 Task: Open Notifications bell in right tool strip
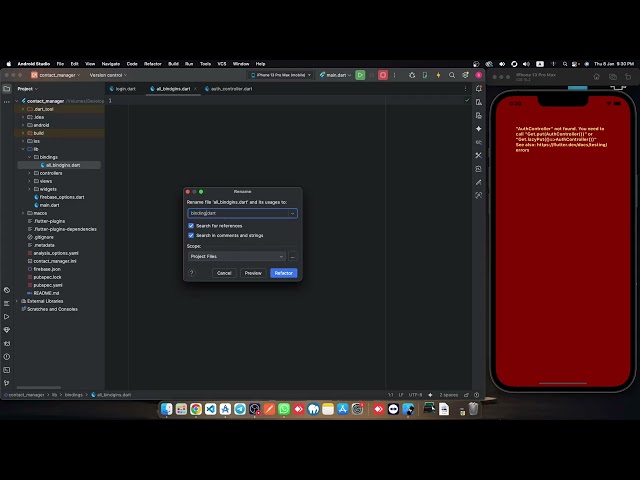(x=478, y=89)
